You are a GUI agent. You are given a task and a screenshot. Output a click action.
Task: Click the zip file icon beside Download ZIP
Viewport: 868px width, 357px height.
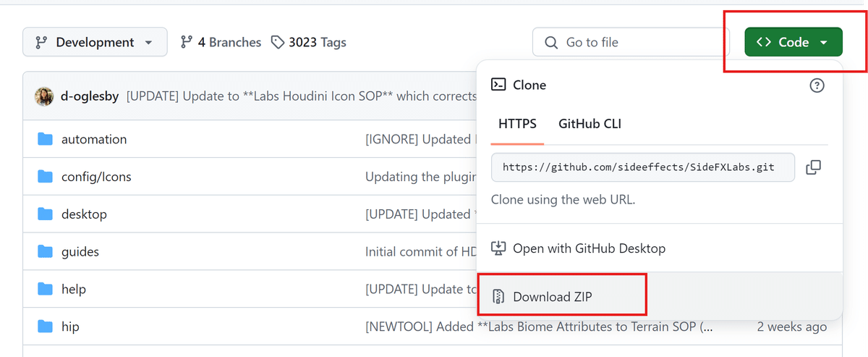498,296
